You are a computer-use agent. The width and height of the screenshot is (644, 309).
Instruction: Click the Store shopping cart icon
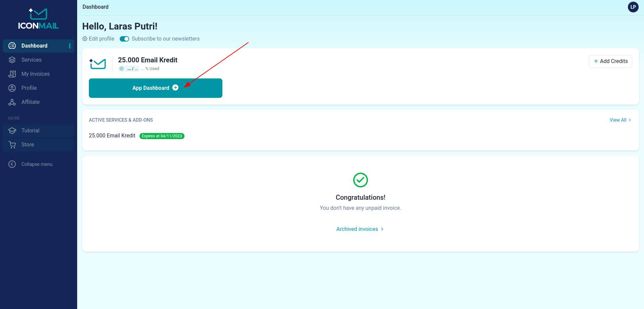click(12, 145)
